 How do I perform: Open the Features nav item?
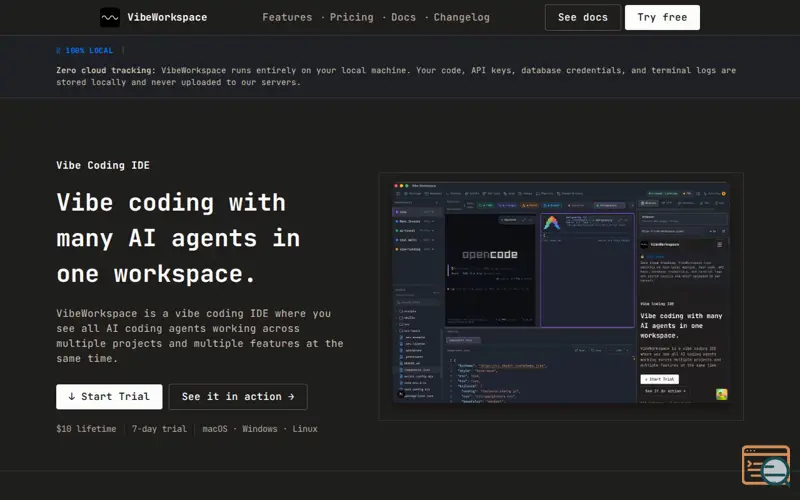(x=287, y=17)
